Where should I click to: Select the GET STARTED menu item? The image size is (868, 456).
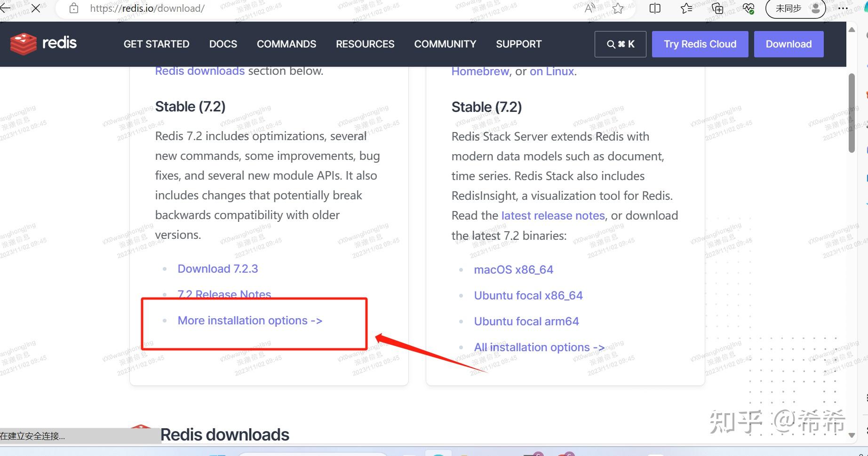pos(156,44)
